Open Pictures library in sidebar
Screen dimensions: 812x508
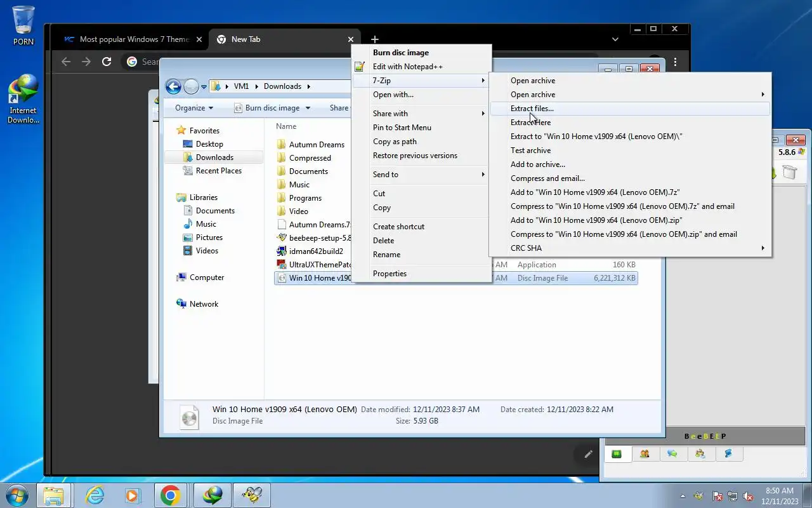click(x=209, y=237)
